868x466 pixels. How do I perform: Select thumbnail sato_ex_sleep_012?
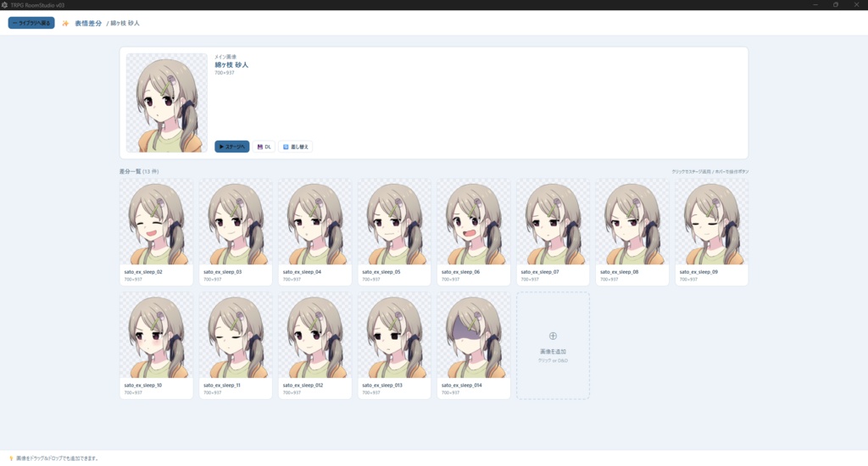click(315, 336)
